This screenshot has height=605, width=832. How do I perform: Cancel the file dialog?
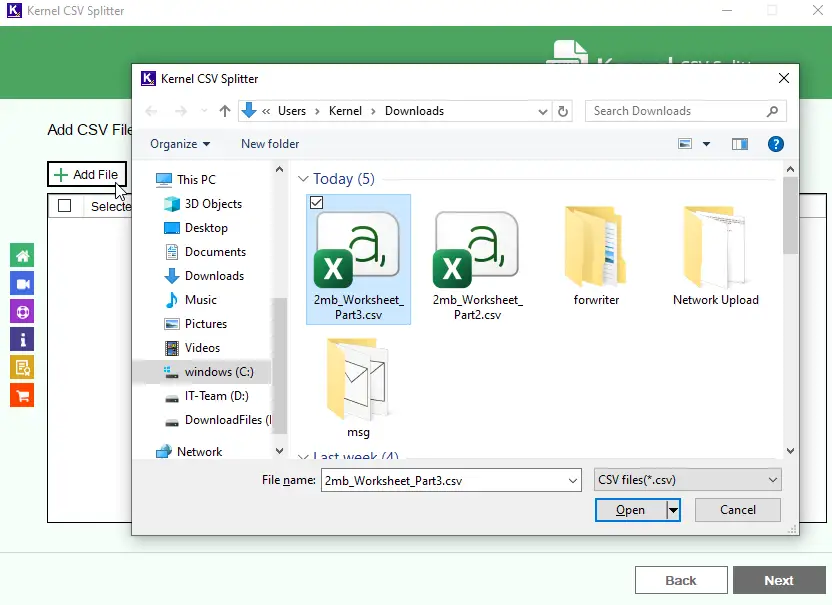pos(738,510)
